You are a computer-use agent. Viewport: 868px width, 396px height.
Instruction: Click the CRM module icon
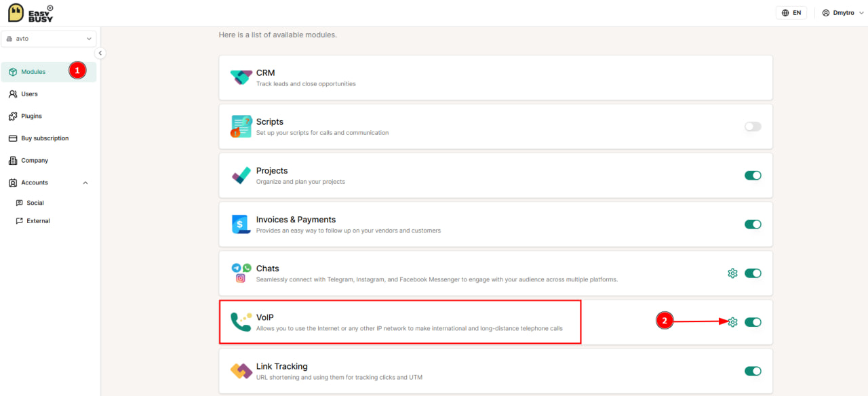click(x=241, y=77)
